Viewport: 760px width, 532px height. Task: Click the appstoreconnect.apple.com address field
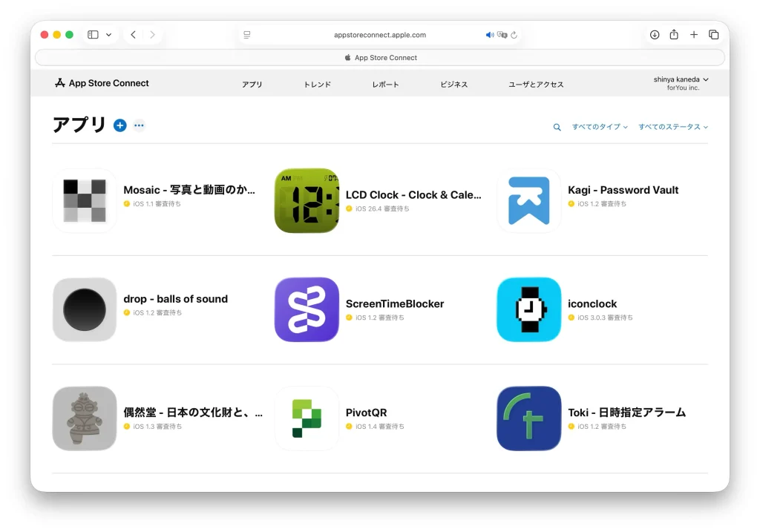click(380, 35)
